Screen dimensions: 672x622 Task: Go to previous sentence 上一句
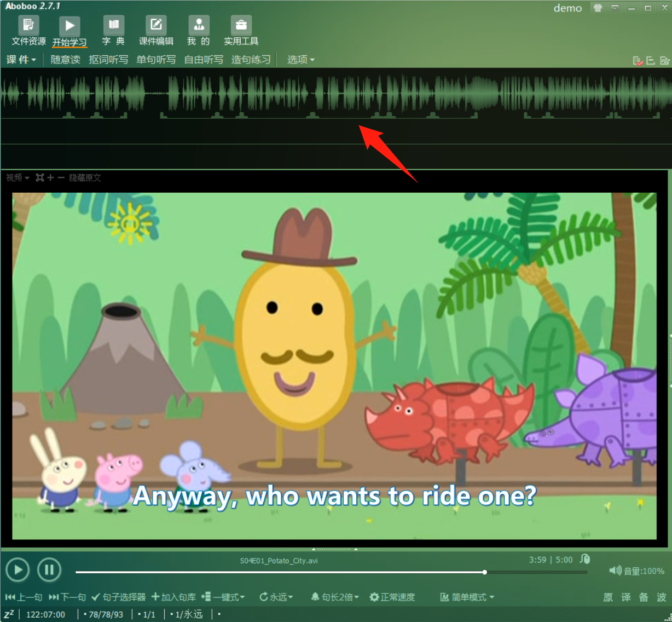point(24,597)
